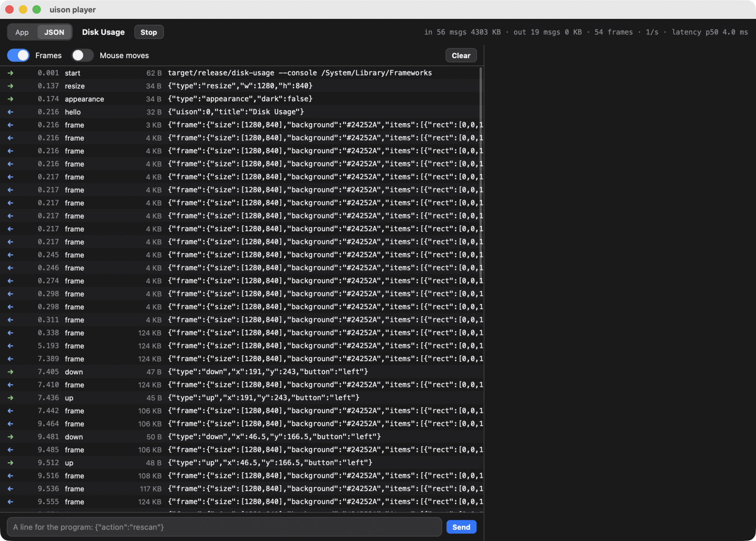
Task: Clear the message log
Action: [x=461, y=55]
